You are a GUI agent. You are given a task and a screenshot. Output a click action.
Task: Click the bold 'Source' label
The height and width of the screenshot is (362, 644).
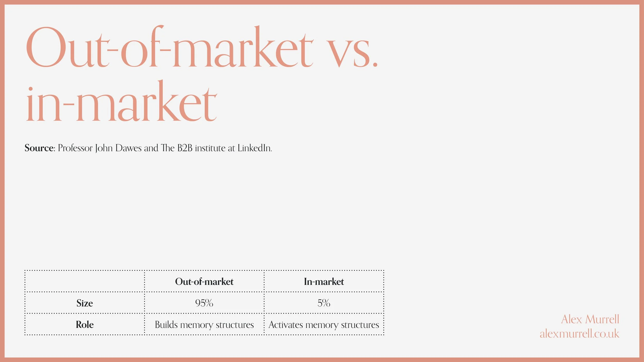tap(39, 148)
